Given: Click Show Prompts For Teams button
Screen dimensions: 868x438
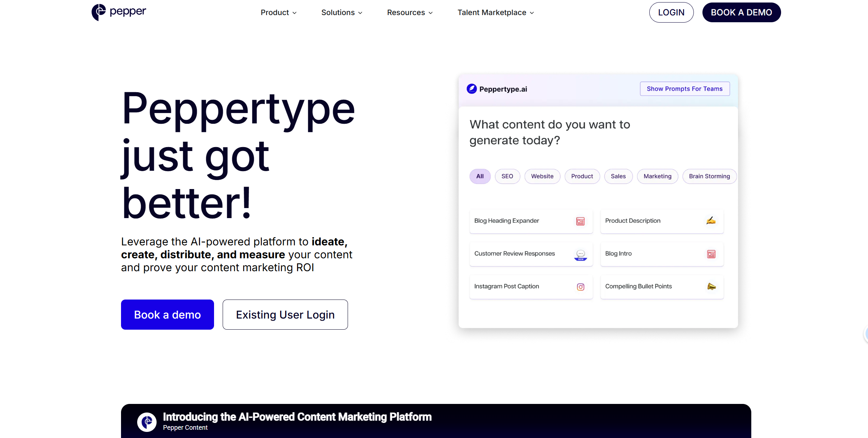Looking at the screenshot, I should pyautogui.click(x=685, y=89).
